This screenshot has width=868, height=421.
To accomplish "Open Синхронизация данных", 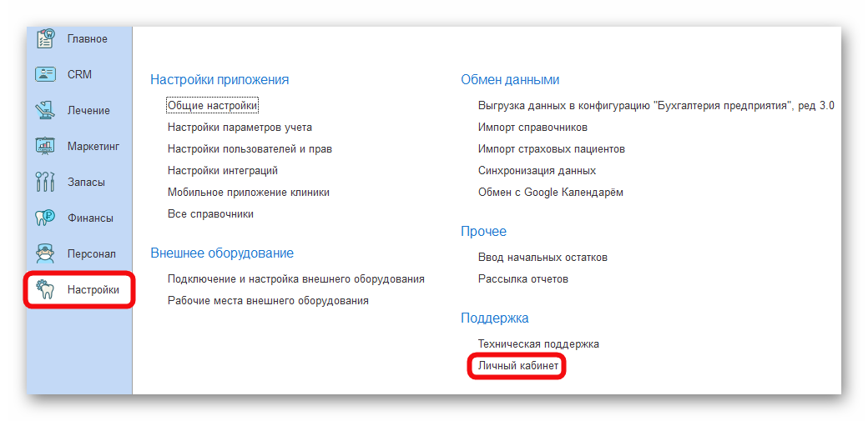I will (x=537, y=170).
